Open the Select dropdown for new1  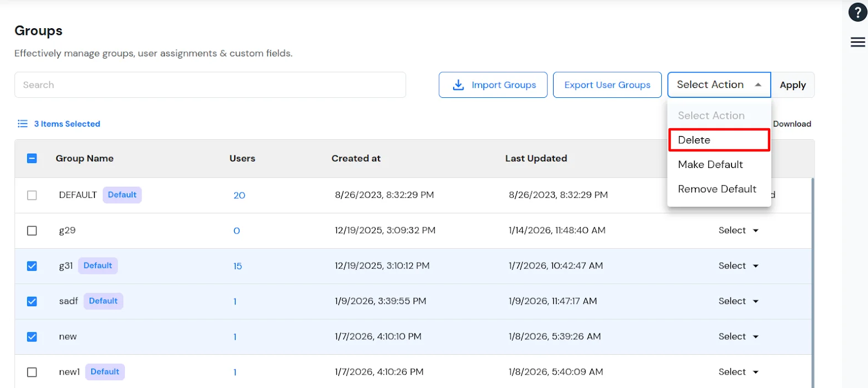tap(738, 372)
